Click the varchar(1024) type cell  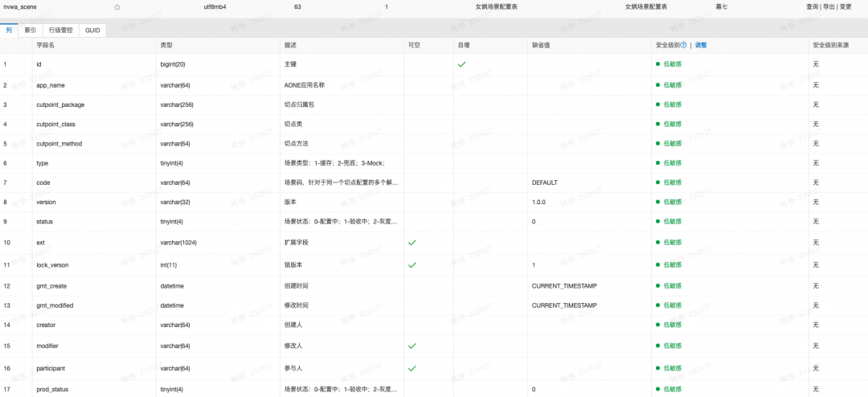pos(178,243)
